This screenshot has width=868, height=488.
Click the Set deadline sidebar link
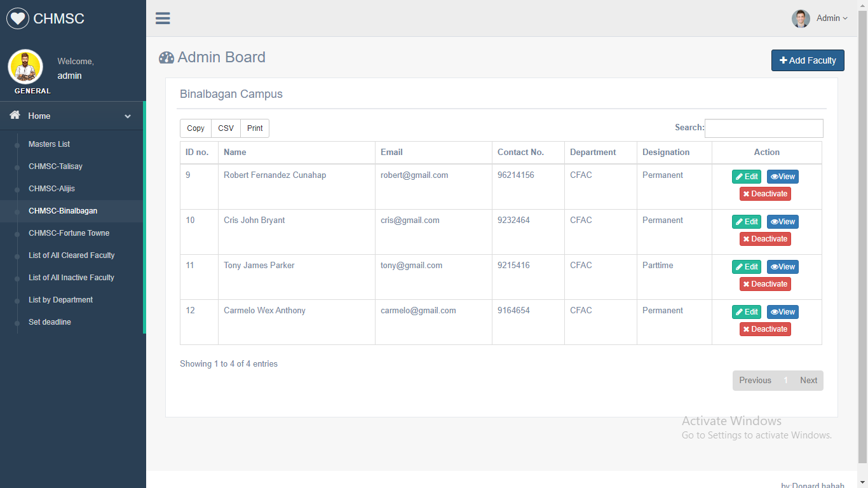click(x=50, y=322)
